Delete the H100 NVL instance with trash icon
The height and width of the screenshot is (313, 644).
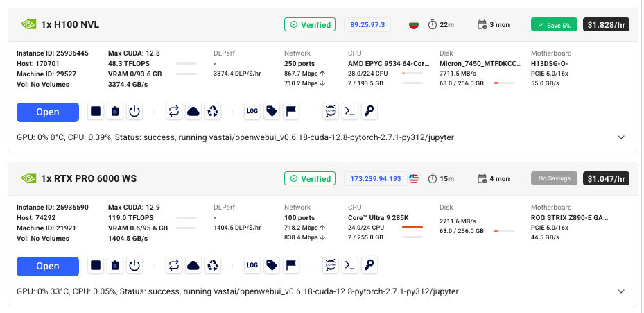[115, 111]
